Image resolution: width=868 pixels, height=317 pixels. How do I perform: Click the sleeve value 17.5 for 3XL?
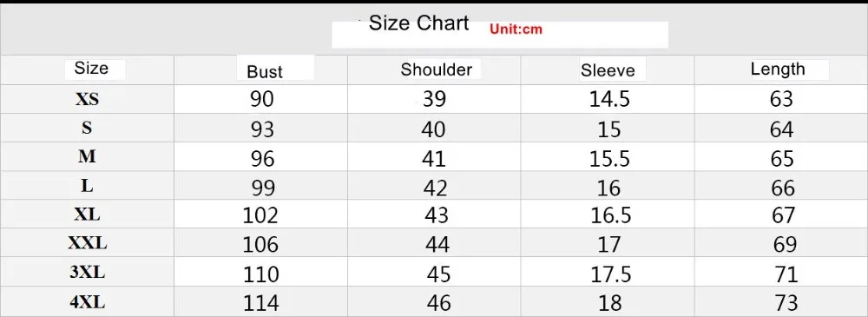pos(609,274)
